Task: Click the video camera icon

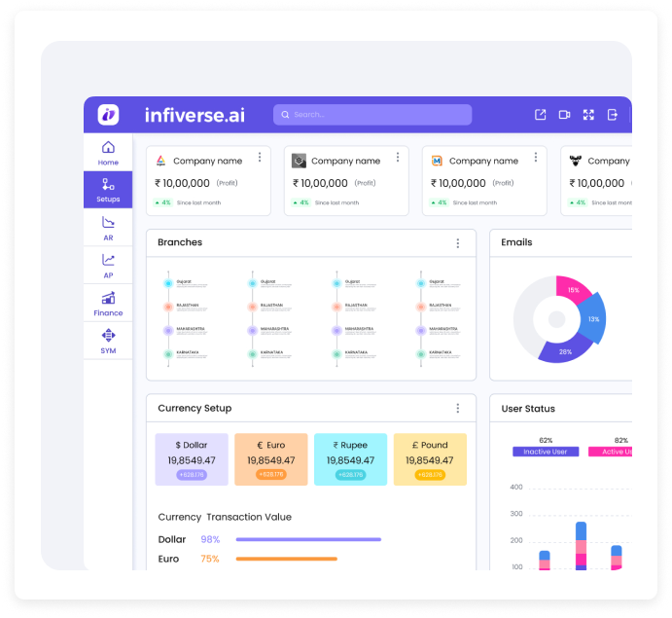Action: (x=564, y=115)
